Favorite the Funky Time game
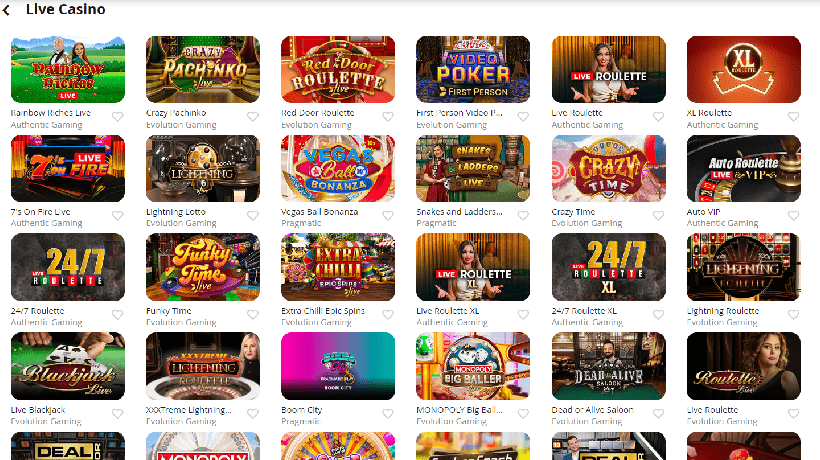Image resolution: width=820 pixels, height=460 pixels. (x=253, y=315)
